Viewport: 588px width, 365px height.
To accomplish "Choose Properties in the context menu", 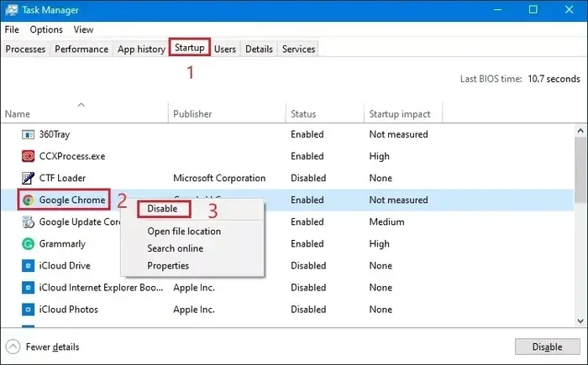I will (x=168, y=266).
